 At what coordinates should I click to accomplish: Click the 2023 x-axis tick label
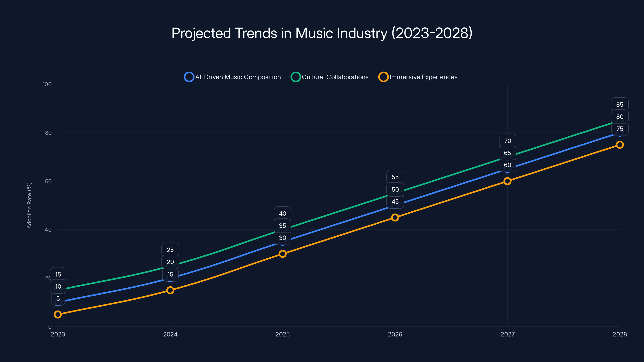pos(58,334)
